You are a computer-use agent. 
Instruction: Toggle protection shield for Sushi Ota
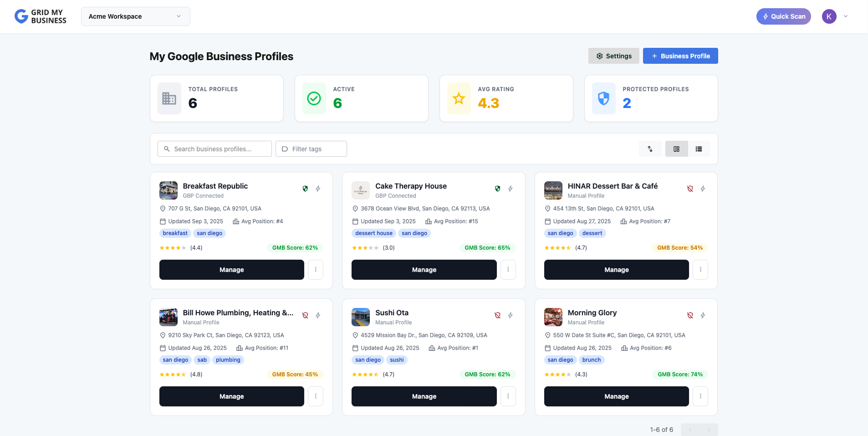[x=497, y=315]
